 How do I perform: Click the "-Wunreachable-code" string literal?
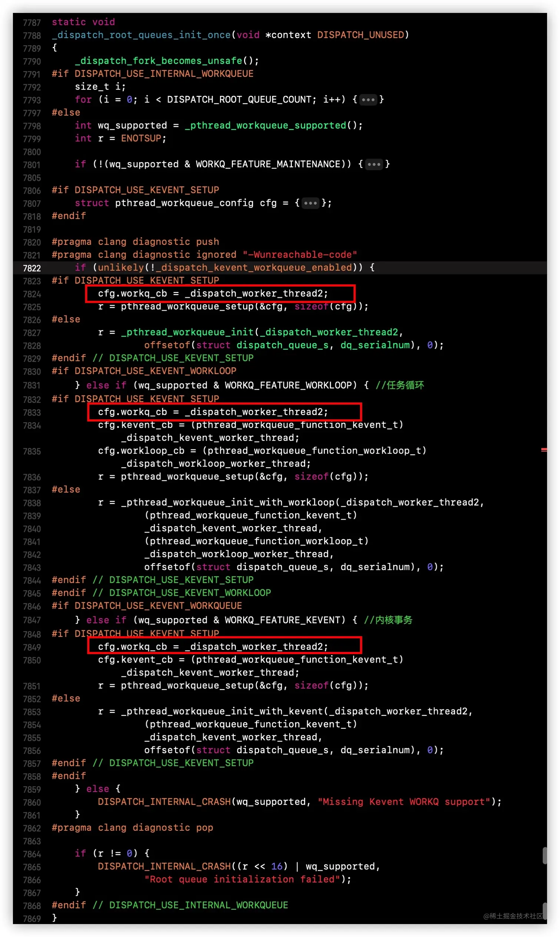tap(300, 255)
